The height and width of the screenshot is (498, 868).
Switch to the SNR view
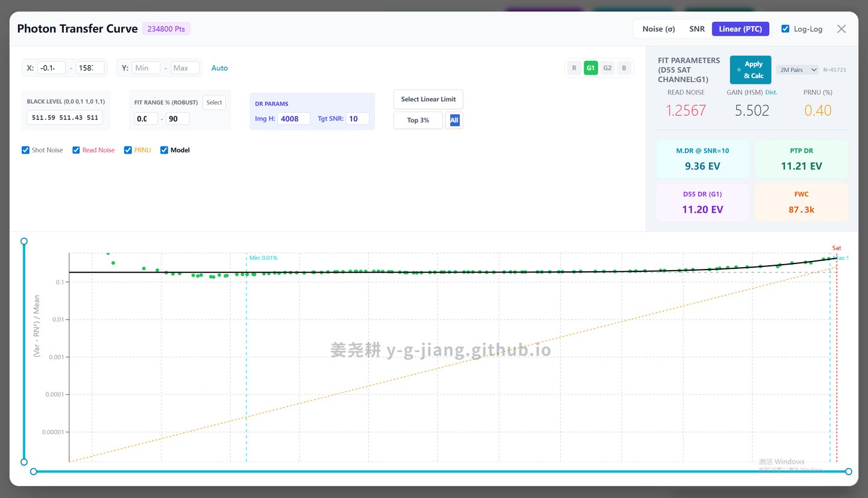[697, 29]
